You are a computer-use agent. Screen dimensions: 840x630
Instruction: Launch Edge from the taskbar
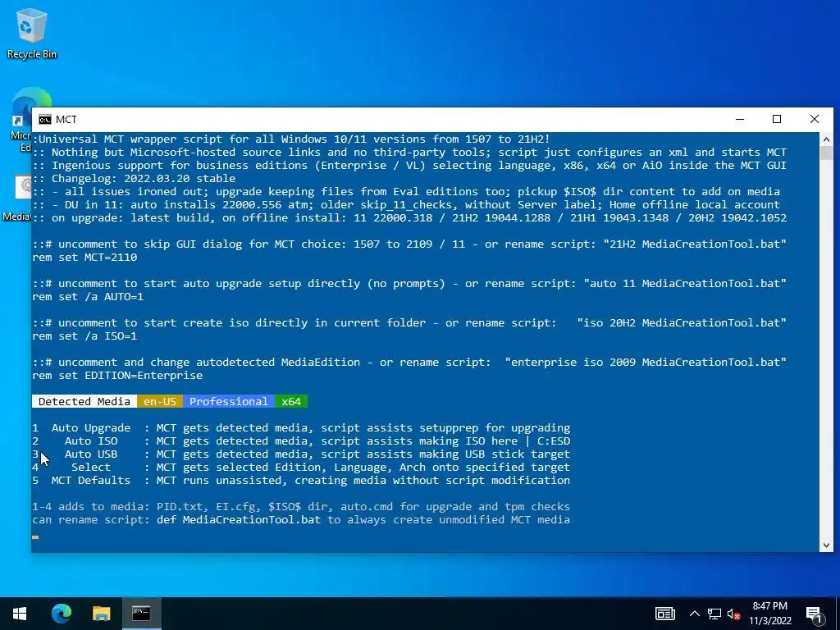click(61, 614)
